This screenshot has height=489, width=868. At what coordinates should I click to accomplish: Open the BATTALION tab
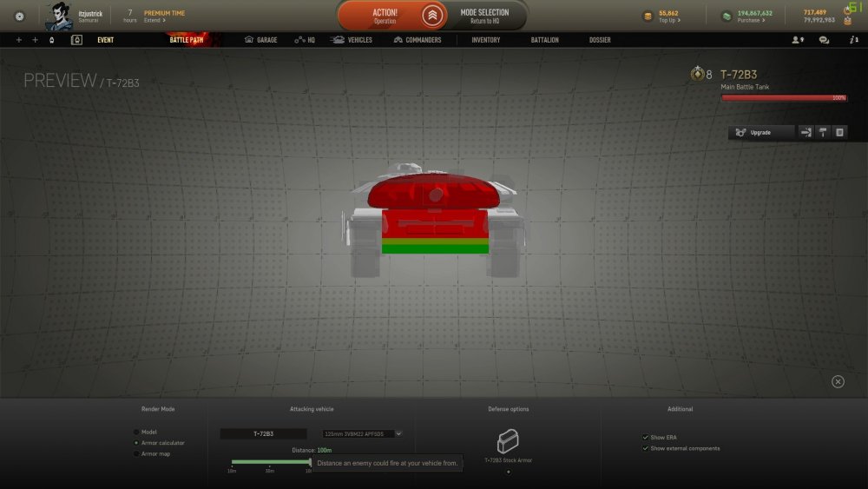click(545, 40)
